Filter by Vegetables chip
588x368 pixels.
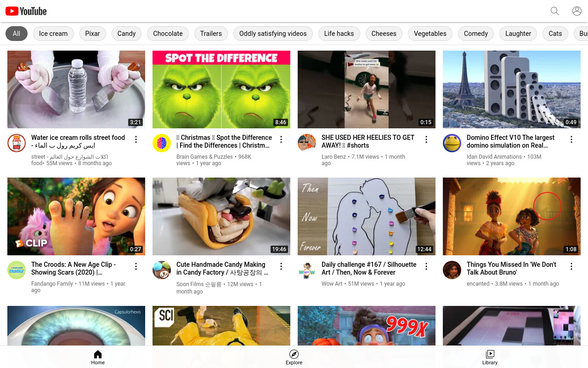(430, 34)
